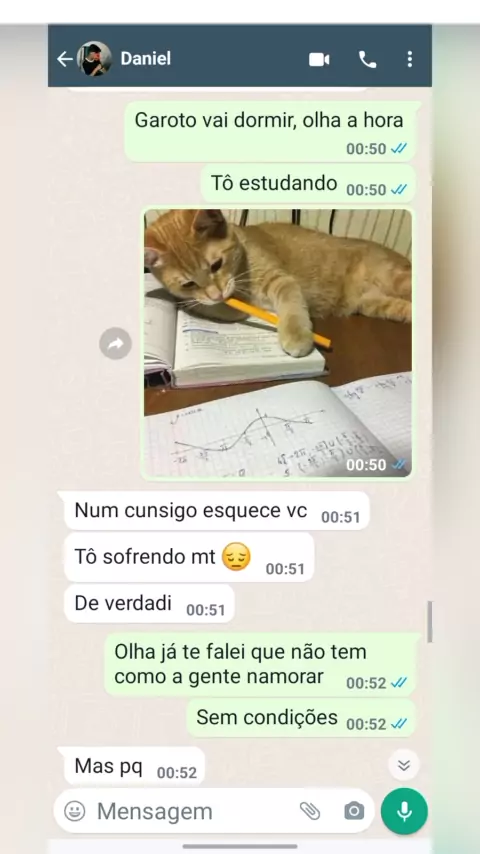Go back using the arrow icon
Viewport: 480px width, 854px height.
(65, 59)
